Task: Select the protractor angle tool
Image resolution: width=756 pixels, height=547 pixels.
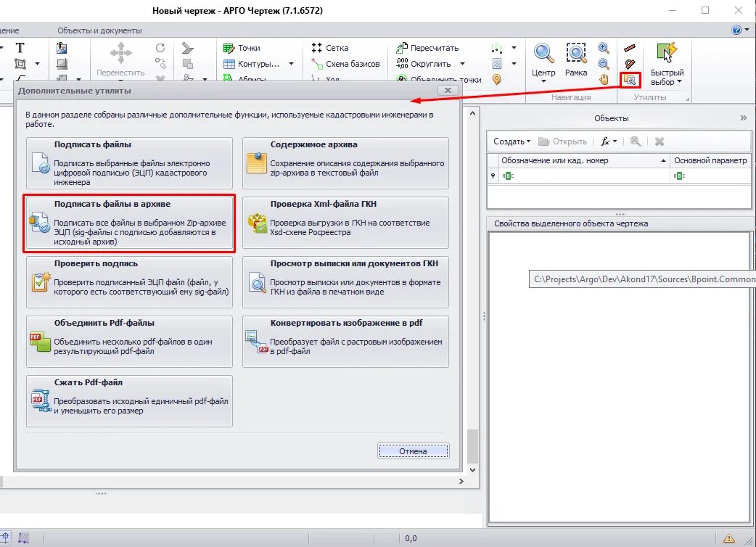Action: [x=630, y=64]
